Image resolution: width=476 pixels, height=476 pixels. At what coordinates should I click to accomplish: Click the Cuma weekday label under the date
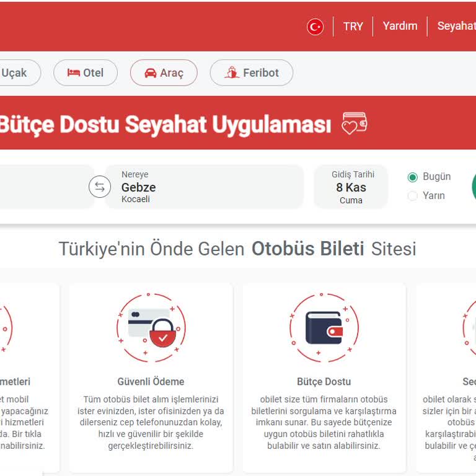(x=351, y=200)
